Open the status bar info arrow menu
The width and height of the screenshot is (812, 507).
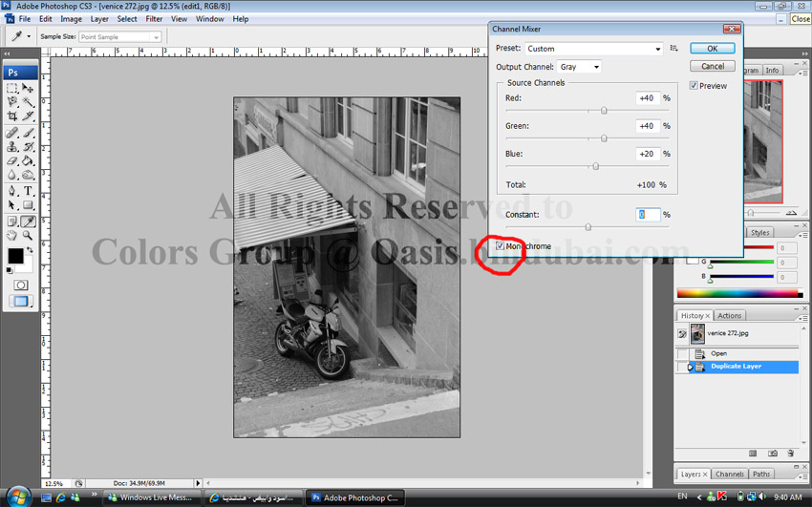pos(198,483)
